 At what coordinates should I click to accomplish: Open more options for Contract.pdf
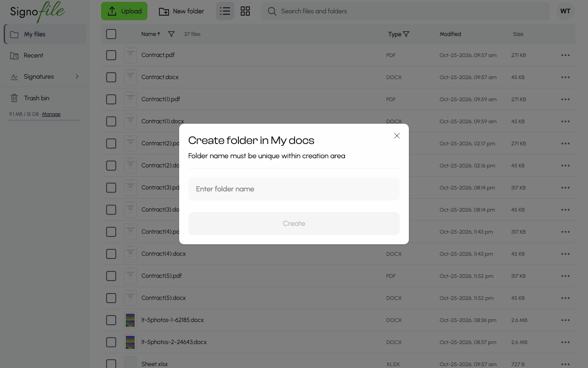(565, 55)
